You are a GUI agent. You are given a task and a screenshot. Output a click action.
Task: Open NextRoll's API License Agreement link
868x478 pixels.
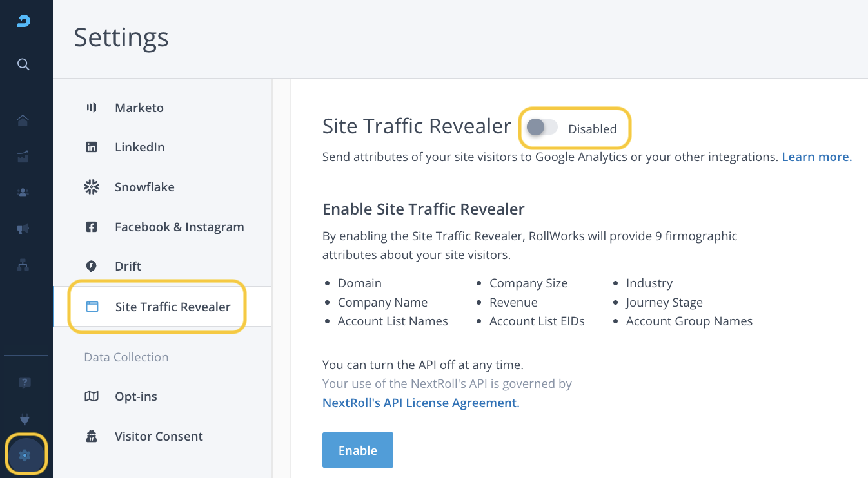[x=420, y=403]
